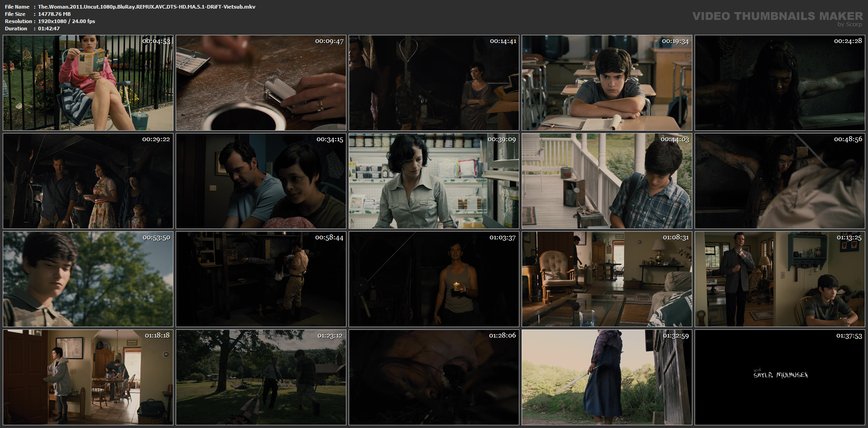The height and width of the screenshot is (428, 868).
Task: Open the thumbnail at 00:48:56
Action: [x=780, y=181]
